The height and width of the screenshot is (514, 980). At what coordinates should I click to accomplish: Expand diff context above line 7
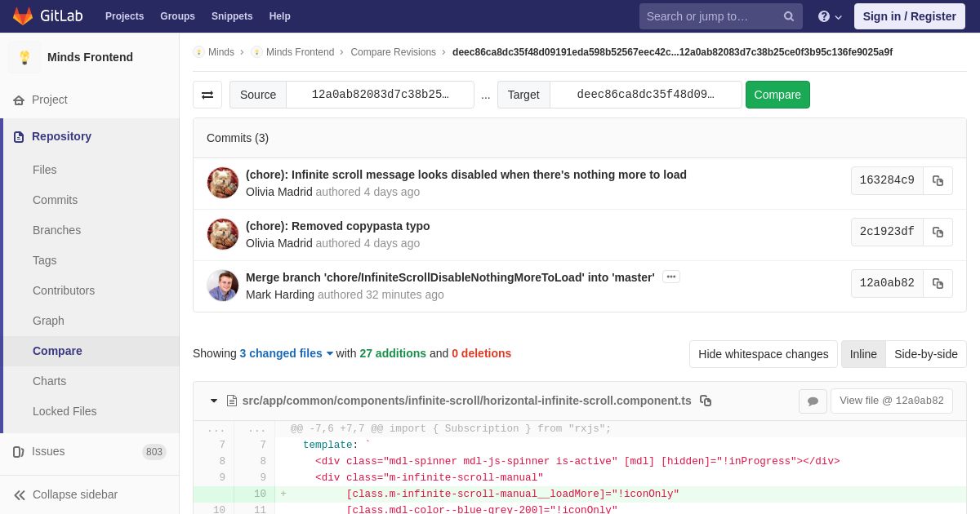234,429
